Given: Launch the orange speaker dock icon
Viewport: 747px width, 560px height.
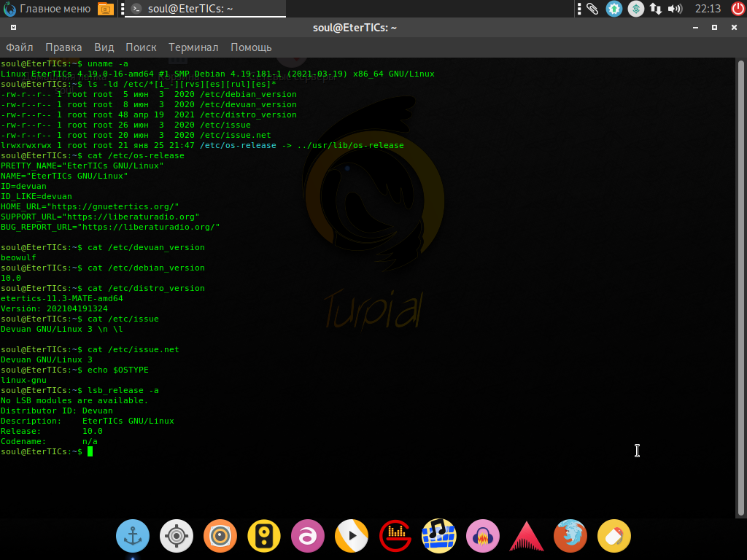Looking at the screenshot, I should [x=220, y=536].
